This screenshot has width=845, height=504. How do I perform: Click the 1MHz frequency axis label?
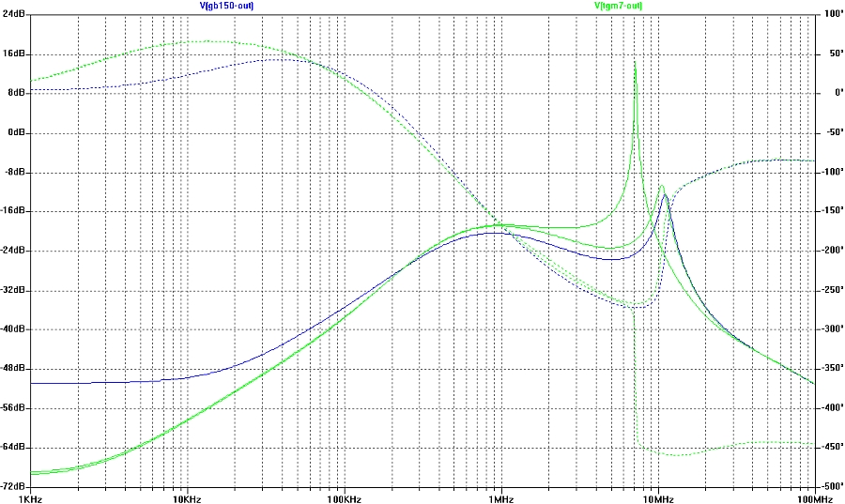point(501,499)
